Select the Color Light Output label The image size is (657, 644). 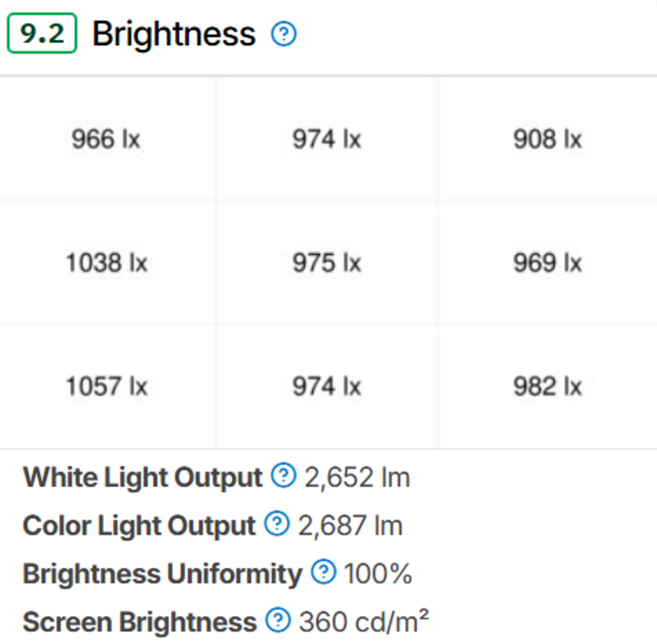139,526
